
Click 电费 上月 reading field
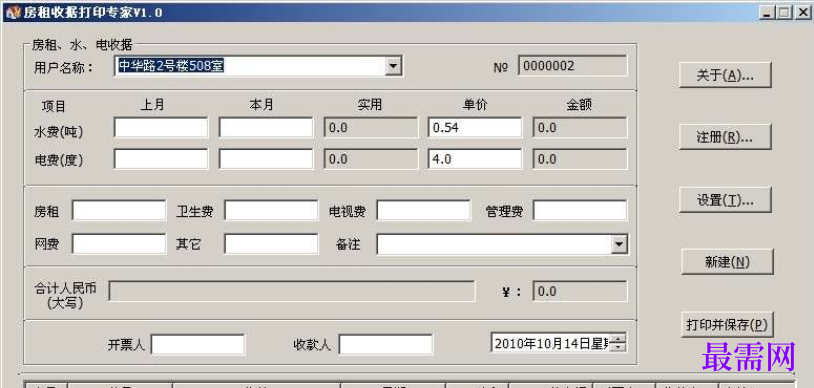click(x=160, y=159)
